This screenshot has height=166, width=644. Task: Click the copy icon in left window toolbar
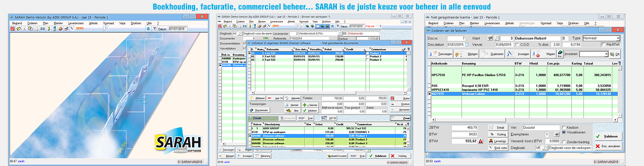click(30, 29)
